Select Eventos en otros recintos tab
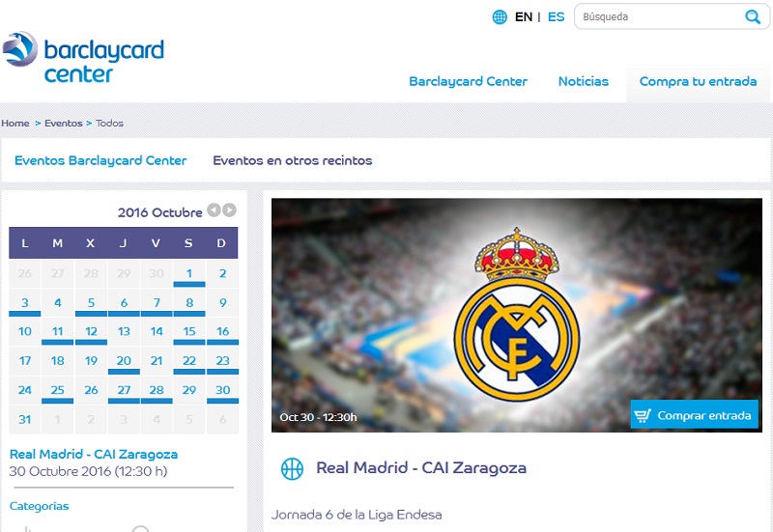Image resolution: width=773 pixels, height=532 pixels. coord(293,160)
